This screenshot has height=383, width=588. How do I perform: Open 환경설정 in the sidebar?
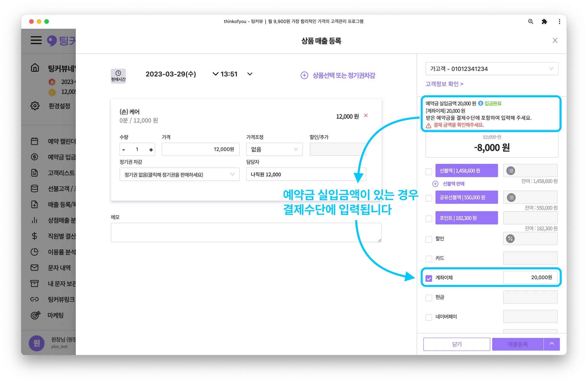pyautogui.click(x=59, y=106)
